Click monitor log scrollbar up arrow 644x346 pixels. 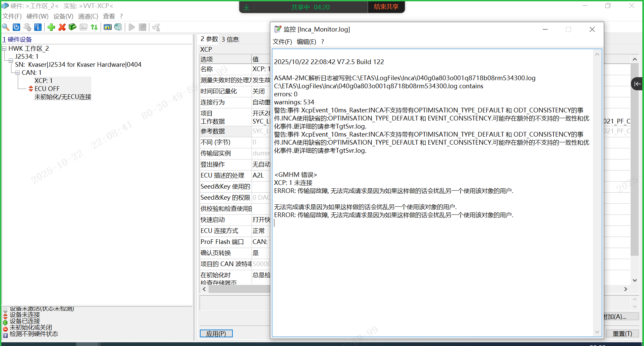tap(597, 54)
